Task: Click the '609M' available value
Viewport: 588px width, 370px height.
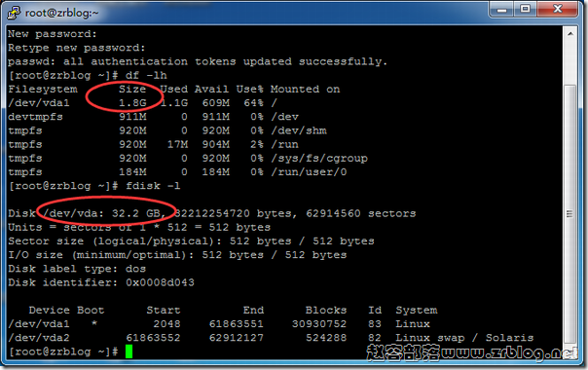Action: [x=216, y=103]
